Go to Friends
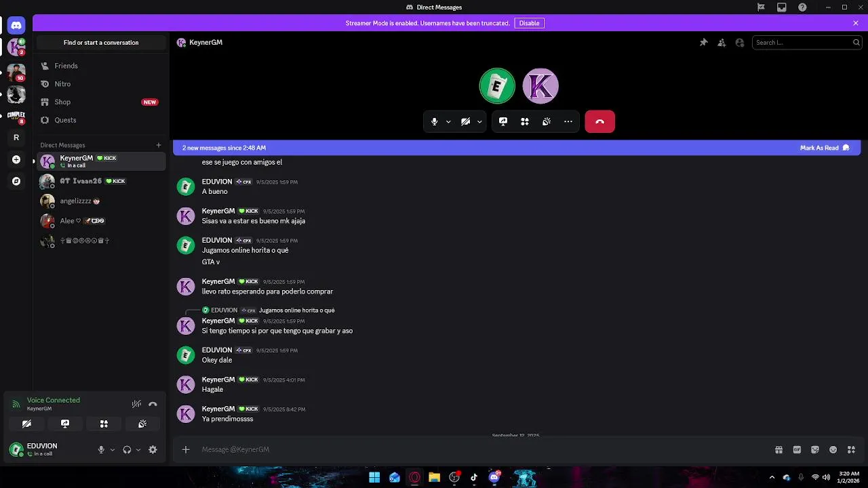 [x=102, y=66]
